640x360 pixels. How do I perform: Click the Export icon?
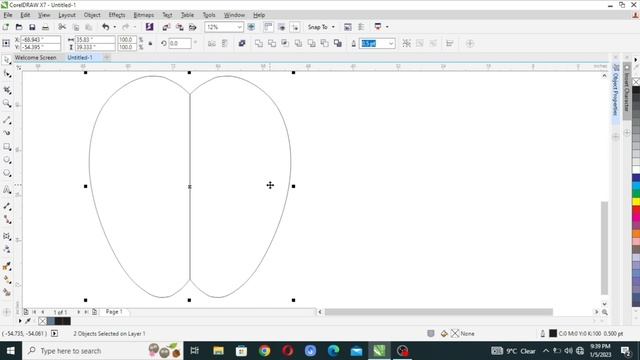[180, 27]
